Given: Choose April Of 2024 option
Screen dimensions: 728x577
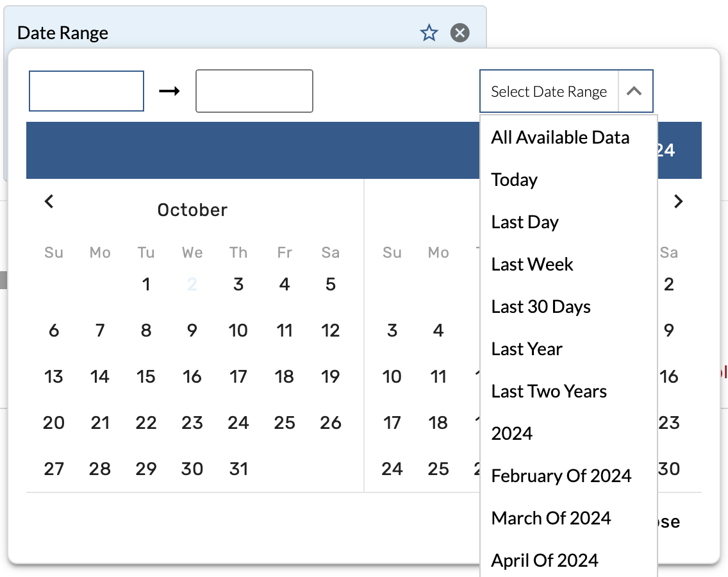Looking at the screenshot, I should tap(545, 560).
